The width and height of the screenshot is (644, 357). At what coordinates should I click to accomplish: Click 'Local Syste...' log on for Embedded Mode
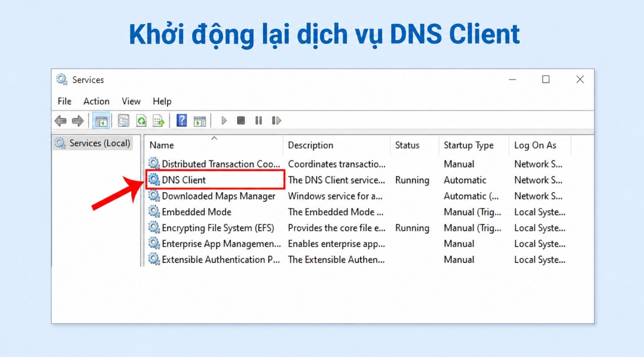[x=540, y=212]
